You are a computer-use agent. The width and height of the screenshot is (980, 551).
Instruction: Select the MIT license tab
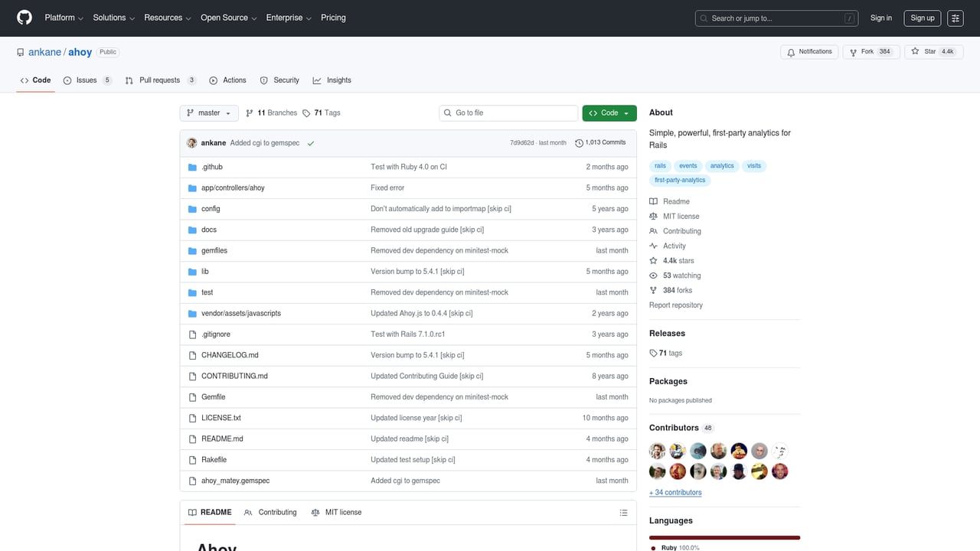tap(337, 513)
